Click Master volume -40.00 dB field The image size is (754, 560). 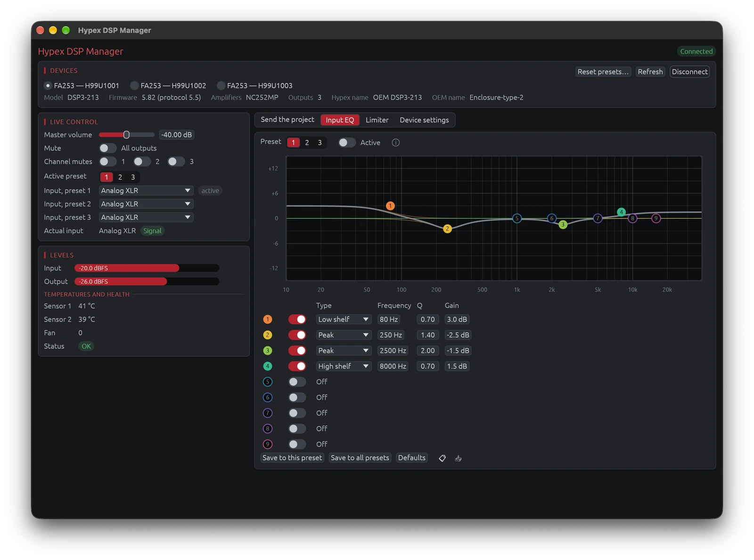pos(177,135)
